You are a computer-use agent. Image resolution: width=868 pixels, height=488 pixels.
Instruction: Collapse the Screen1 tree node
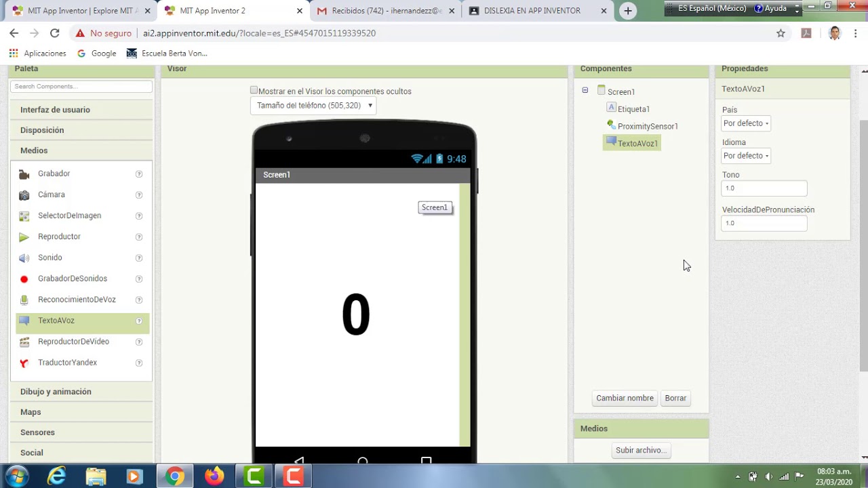pyautogui.click(x=585, y=90)
